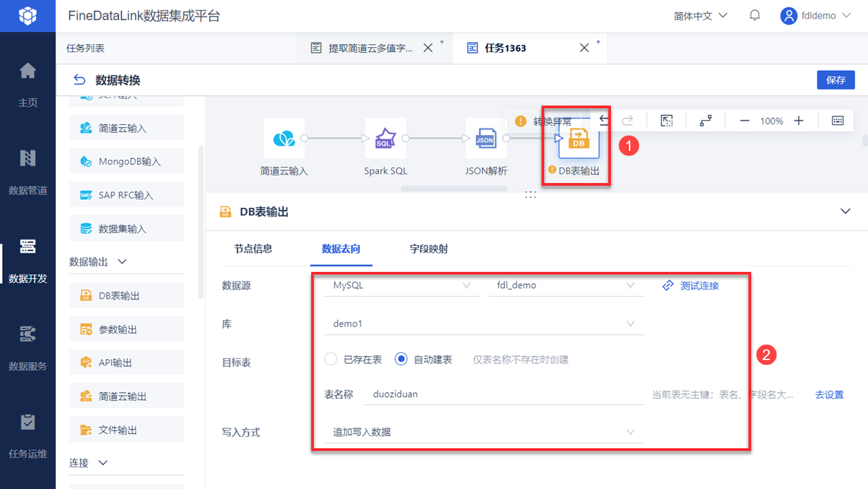The width and height of the screenshot is (868, 489).
Task: Close the 任务1363 tab
Action: (x=584, y=48)
